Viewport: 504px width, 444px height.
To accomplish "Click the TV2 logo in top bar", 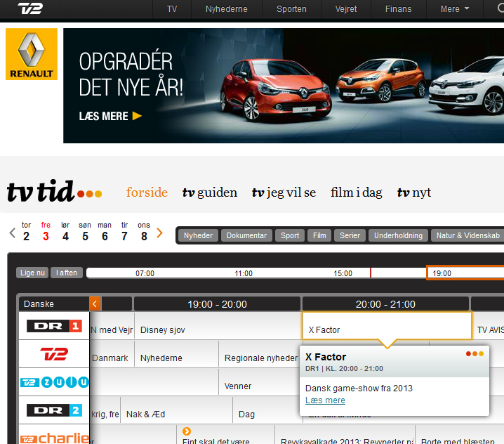I will click(x=30, y=8).
